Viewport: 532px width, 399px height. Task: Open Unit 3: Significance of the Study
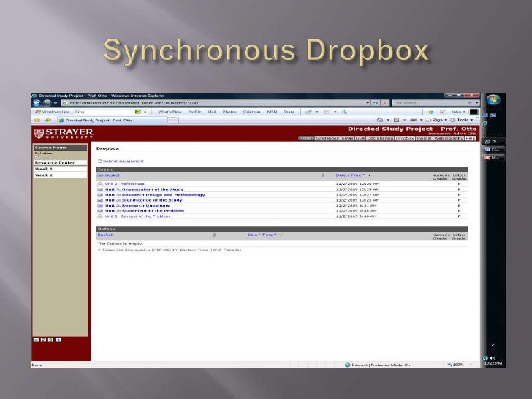click(x=143, y=200)
